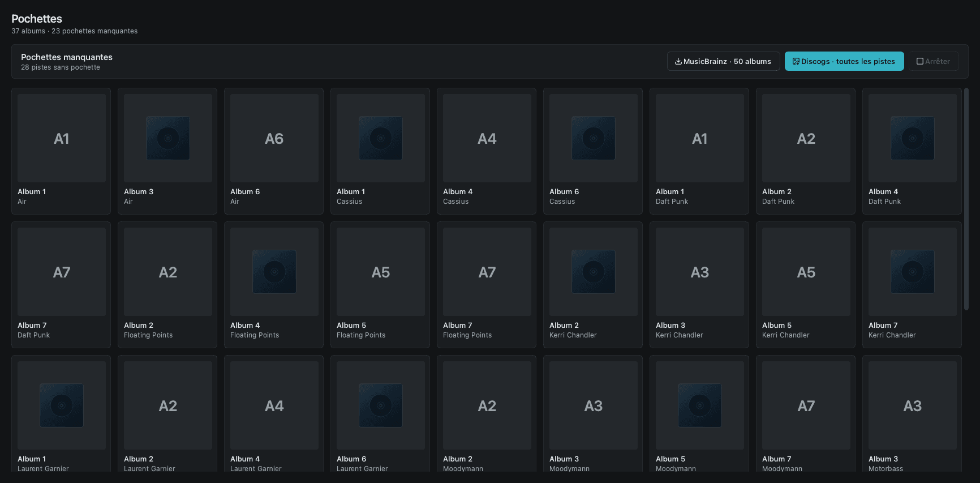Select A5 placeholder for Floating Points Album 5

381,272
